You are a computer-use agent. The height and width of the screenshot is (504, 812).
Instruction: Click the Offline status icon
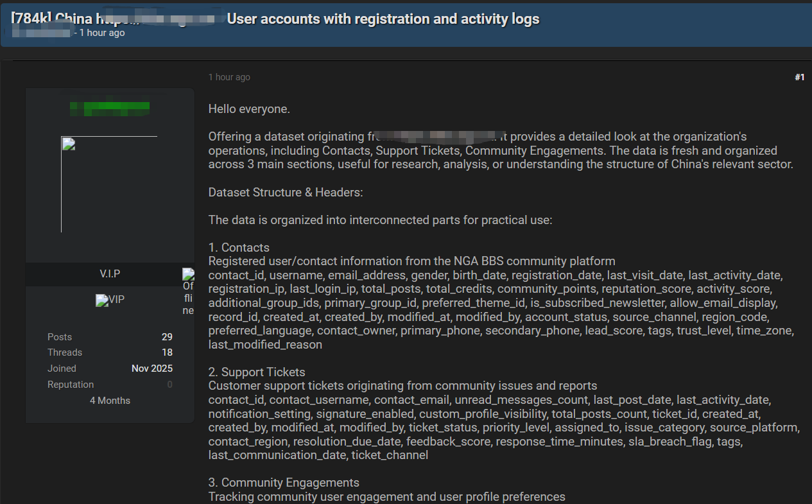[x=188, y=292]
